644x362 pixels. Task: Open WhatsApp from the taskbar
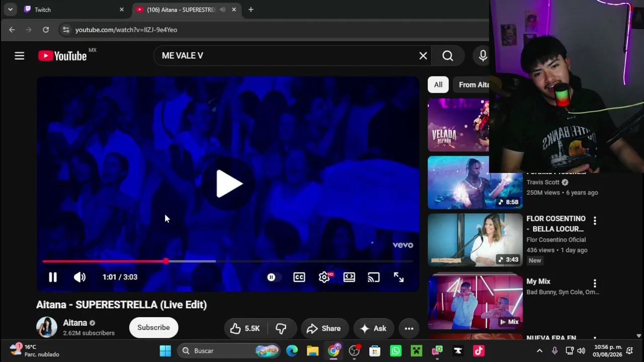coord(395,351)
